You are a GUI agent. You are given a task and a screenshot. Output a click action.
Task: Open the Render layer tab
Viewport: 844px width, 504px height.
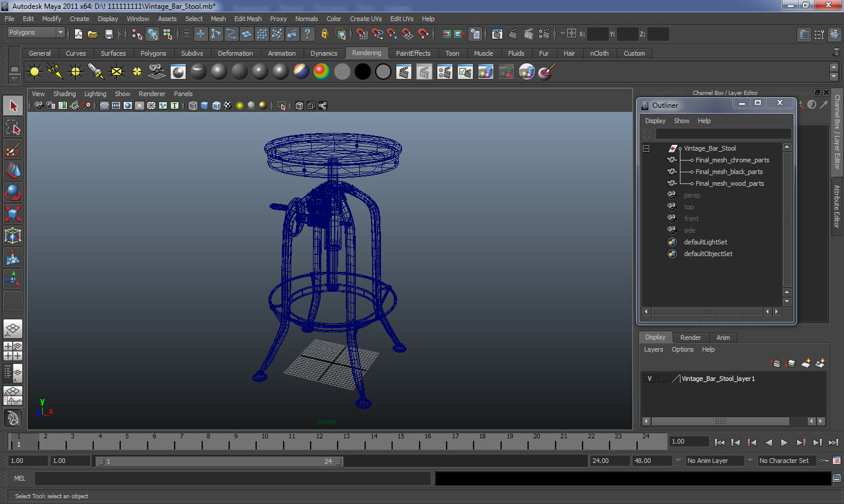(x=690, y=338)
